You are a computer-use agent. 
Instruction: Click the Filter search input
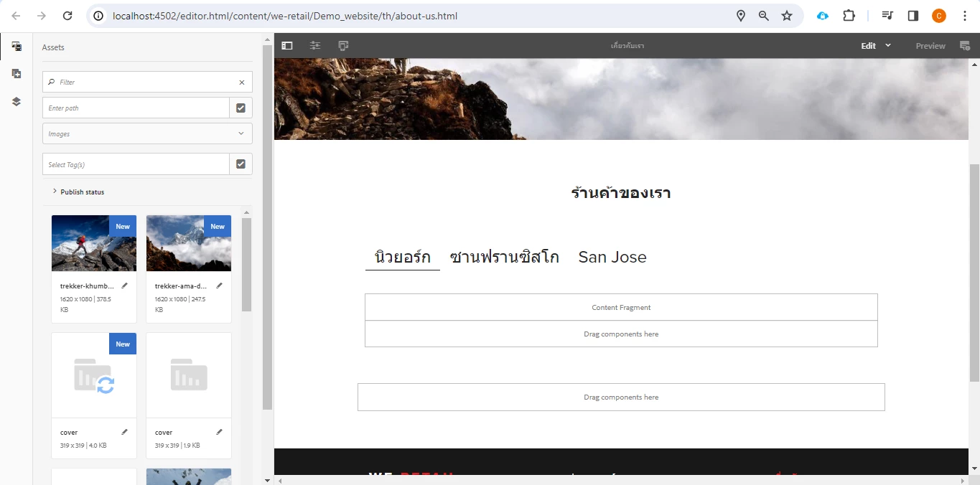click(147, 82)
